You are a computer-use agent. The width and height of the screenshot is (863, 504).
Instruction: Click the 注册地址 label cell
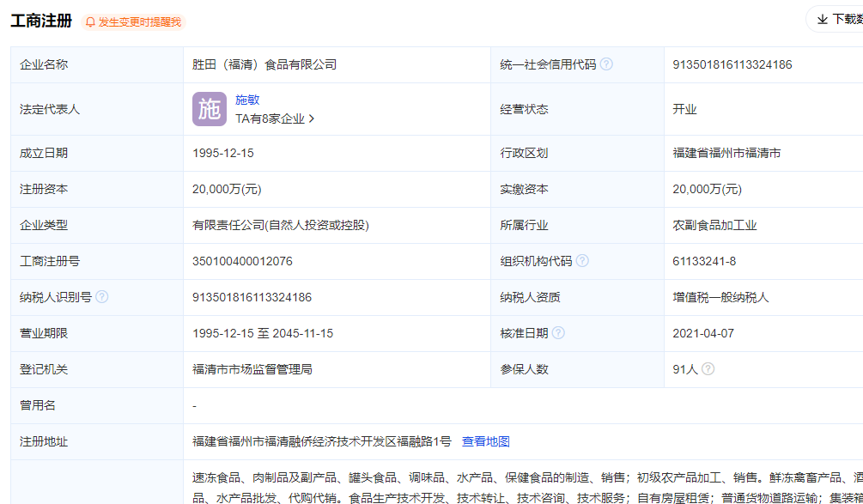tap(97, 441)
